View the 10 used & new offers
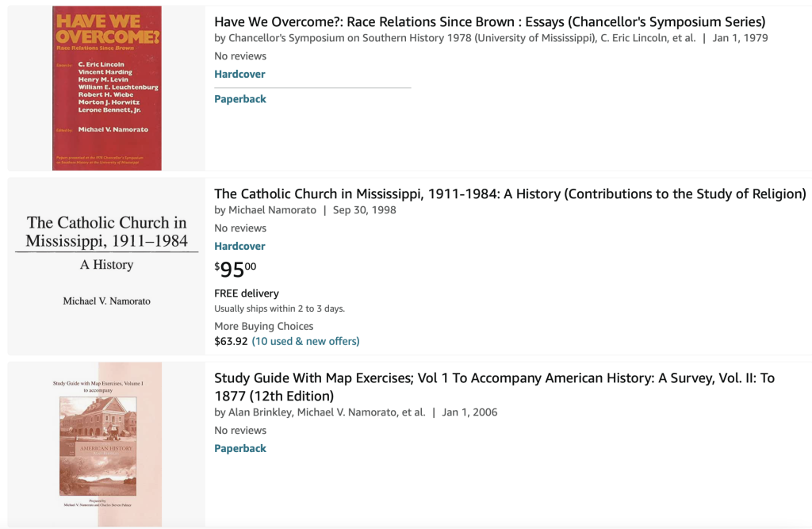Screen dimensions: 812x529 [x=305, y=341]
